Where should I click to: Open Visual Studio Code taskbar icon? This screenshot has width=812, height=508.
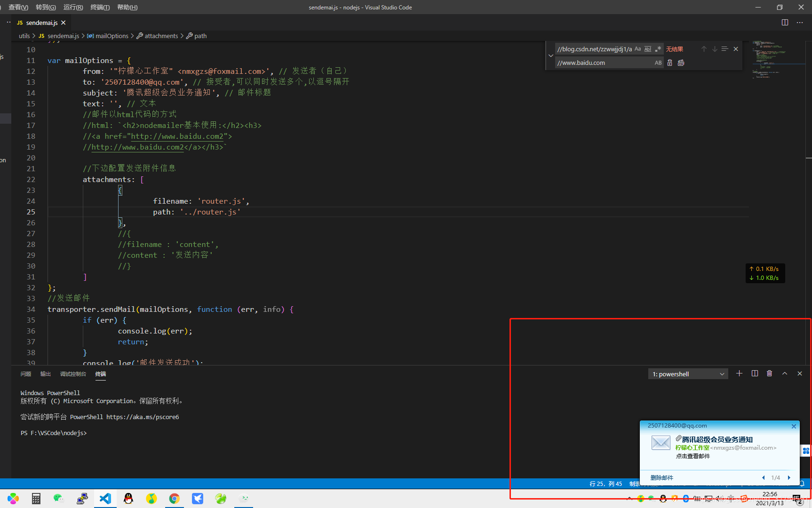pos(105,499)
